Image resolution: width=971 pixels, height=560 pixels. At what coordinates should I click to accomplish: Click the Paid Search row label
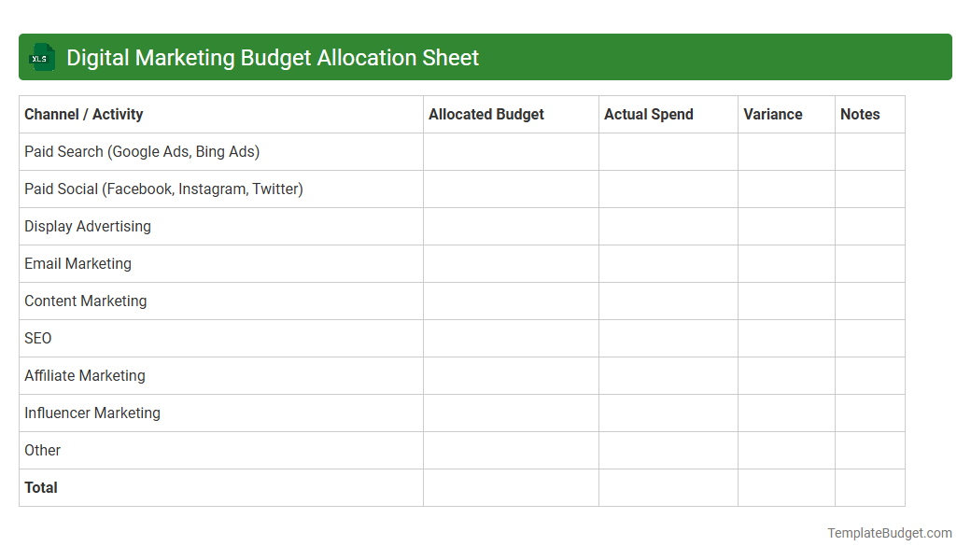click(x=141, y=151)
